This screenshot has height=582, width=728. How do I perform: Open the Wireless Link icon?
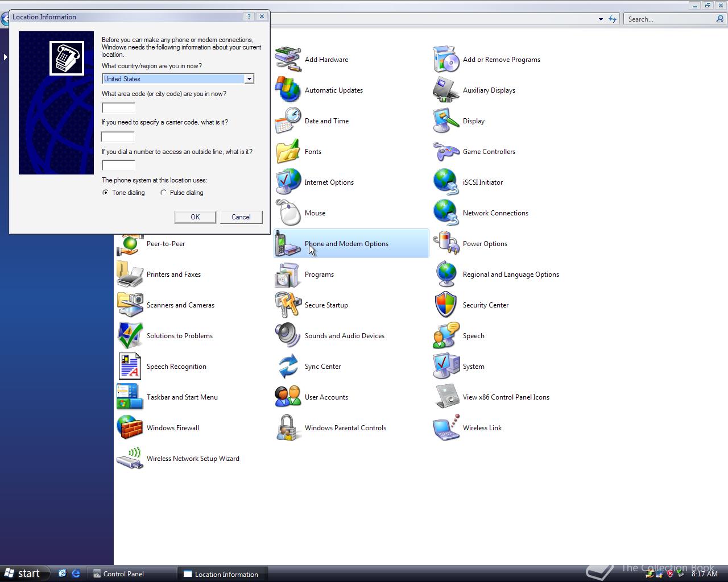[x=446, y=427]
